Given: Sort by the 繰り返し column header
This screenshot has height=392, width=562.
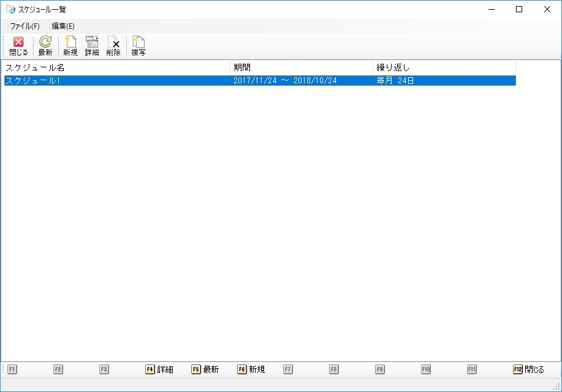Looking at the screenshot, I should (x=444, y=67).
